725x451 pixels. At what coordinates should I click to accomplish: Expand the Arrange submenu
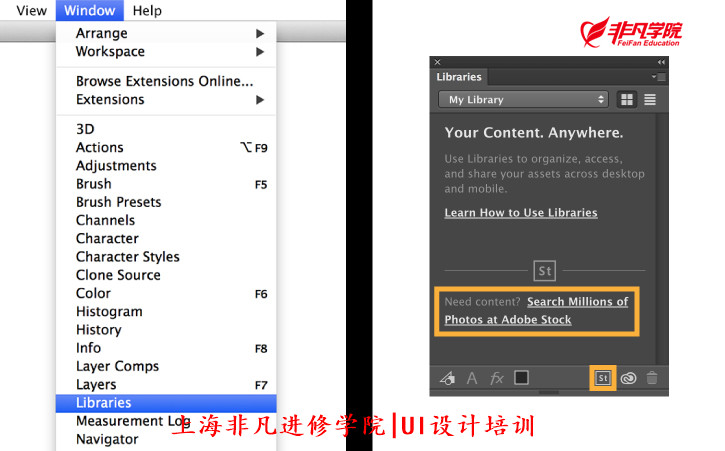[166, 33]
